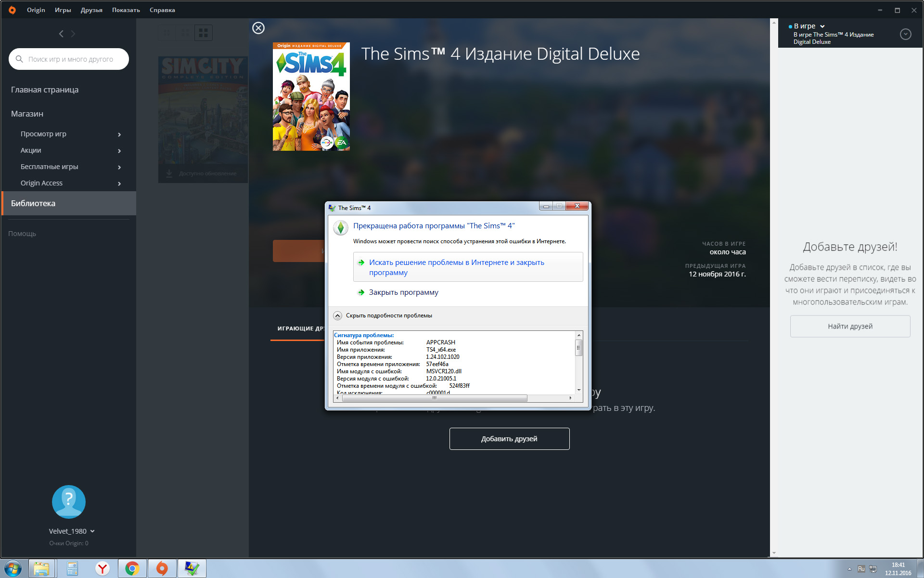
Task: Open the in-game status dropdown
Action: 822,26
